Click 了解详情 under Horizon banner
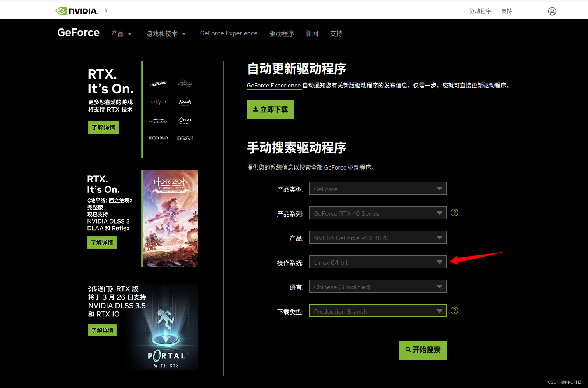The image size is (588, 388). [x=102, y=243]
